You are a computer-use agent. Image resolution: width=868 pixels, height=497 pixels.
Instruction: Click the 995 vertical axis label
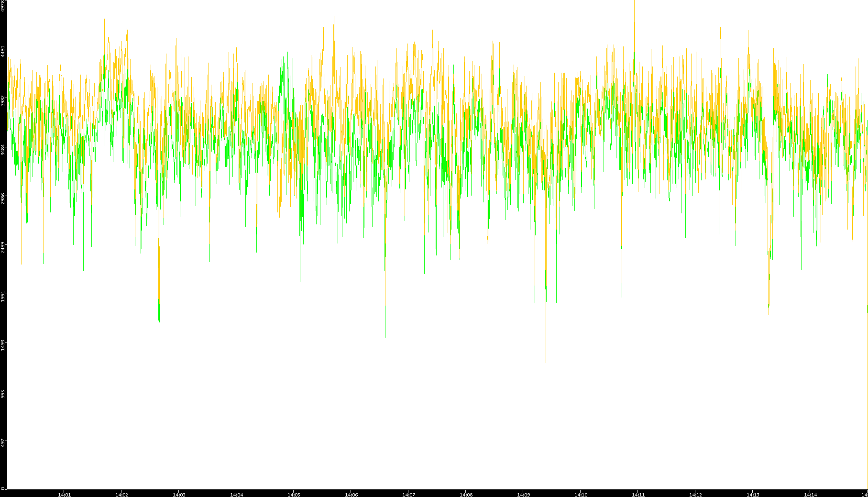click(x=3, y=393)
